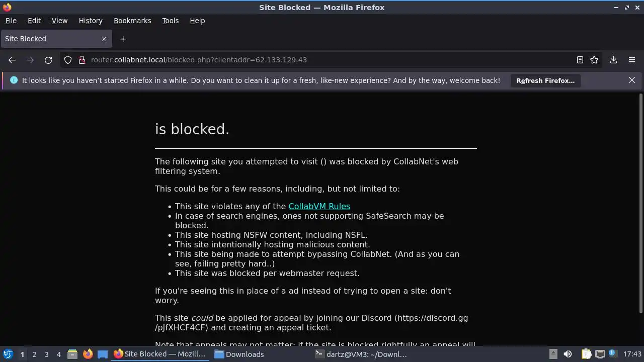Viewport: 644px width, 362px height.
Task: Open the clipboard manager tray icon
Action: (586, 354)
